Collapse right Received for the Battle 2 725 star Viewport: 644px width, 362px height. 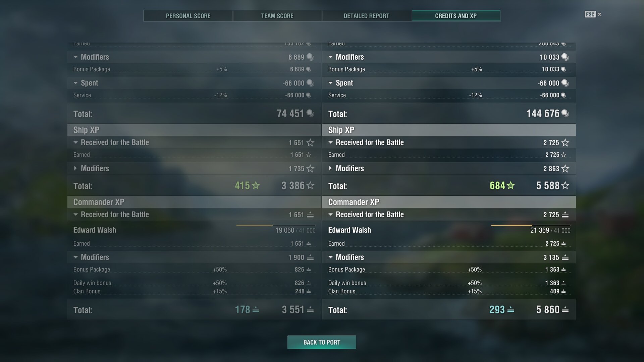coord(330,142)
